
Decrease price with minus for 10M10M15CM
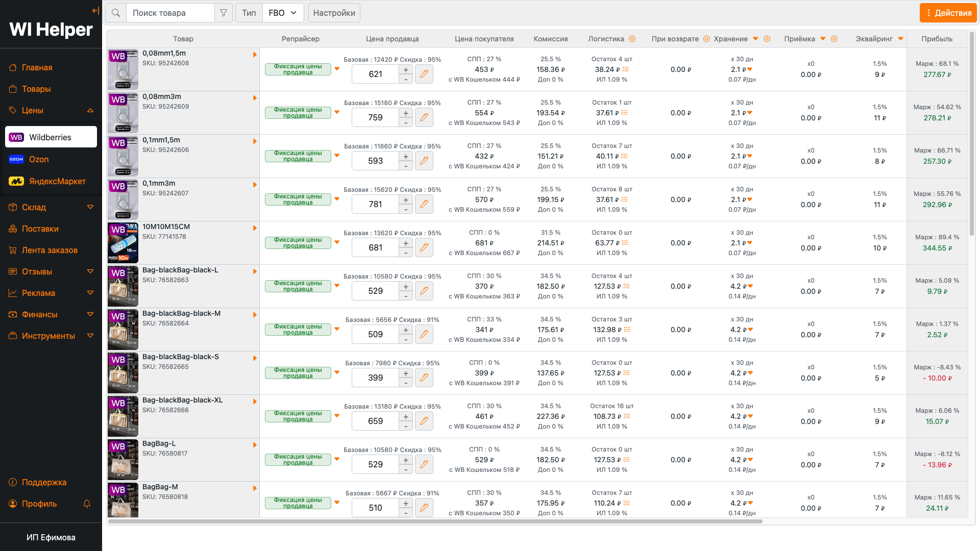point(406,253)
